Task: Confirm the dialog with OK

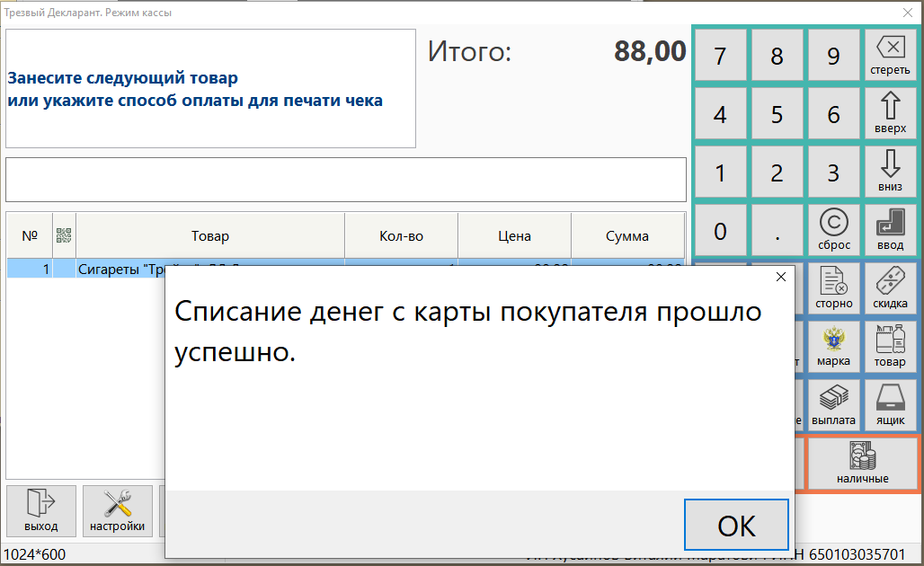Action: coord(736,525)
